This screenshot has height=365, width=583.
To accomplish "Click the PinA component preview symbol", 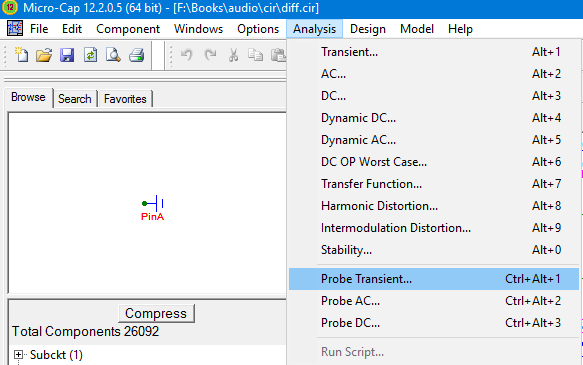I will point(153,208).
